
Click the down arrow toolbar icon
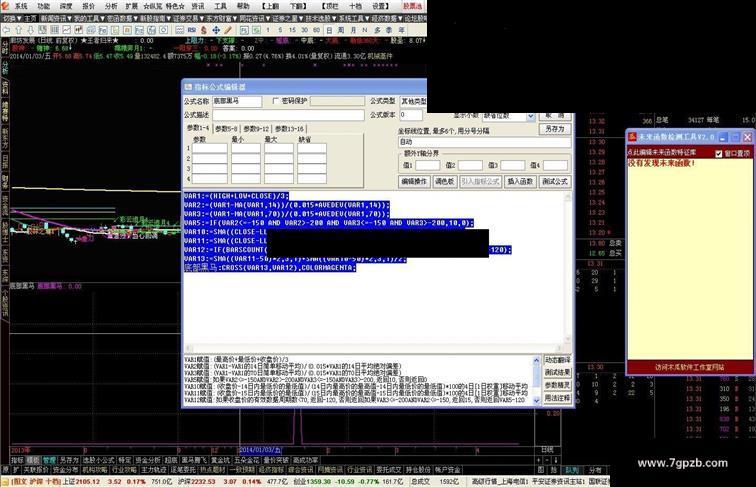pyautogui.click(x=31, y=30)
